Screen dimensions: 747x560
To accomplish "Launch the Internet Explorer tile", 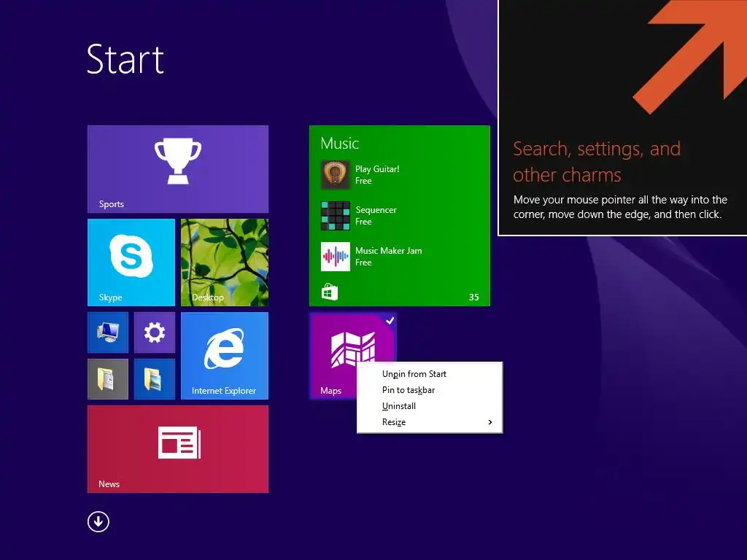I will pyautogui.click(x=225, y=356).
